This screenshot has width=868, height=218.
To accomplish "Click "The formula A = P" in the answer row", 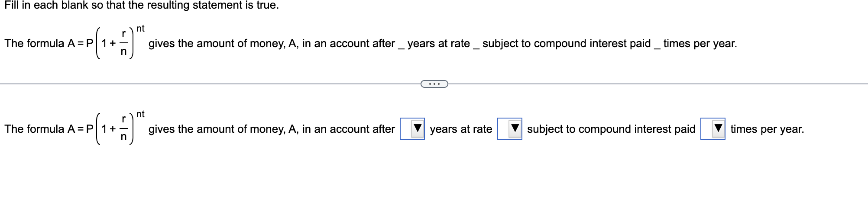I will pos(49,129).
